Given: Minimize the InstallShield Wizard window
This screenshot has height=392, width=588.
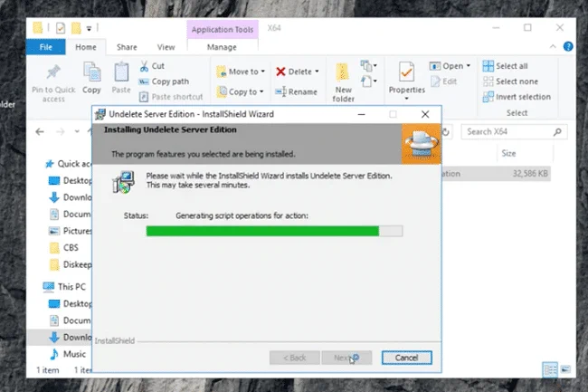Looking at the screenshot, I should 362,114.
